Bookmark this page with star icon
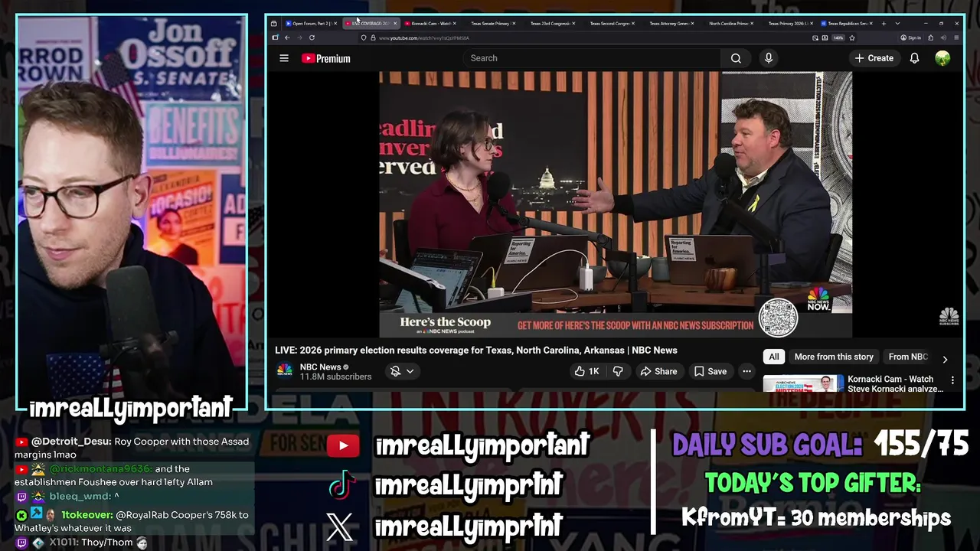Image resolution: width=980 pixels, height=551 pixels. (852, 37)
